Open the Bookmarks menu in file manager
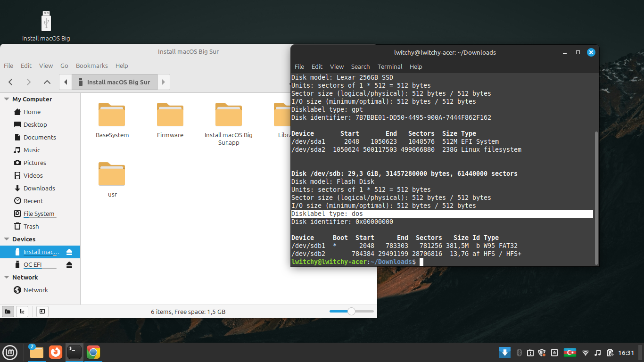This screenshot has height=362, width=644. pos(91,66)
